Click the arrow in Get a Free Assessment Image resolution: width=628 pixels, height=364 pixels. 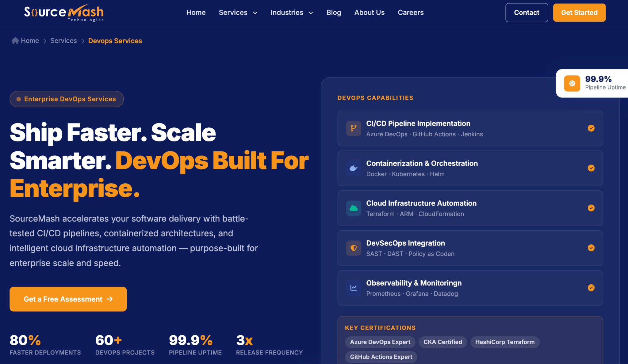coord(109,299)
